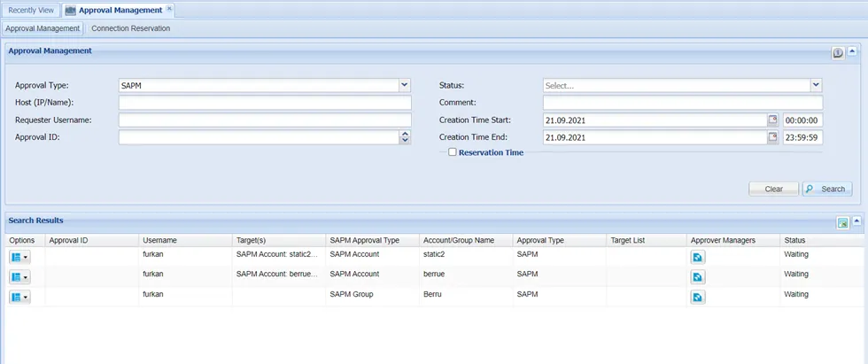Click the Approval ID spinner arrows
868x364 pixels.
coord(406,137)
